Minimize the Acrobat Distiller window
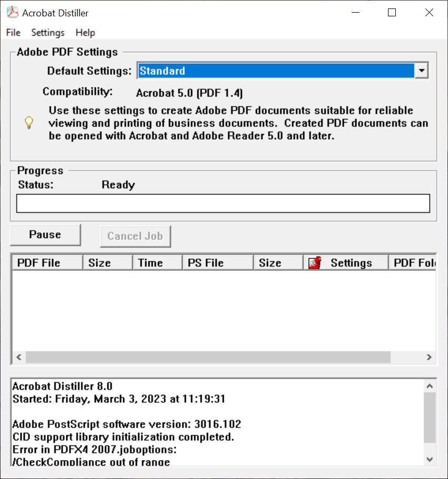This screenshot has height=479, width=448. pyautogui.click(x=355, y=13)
